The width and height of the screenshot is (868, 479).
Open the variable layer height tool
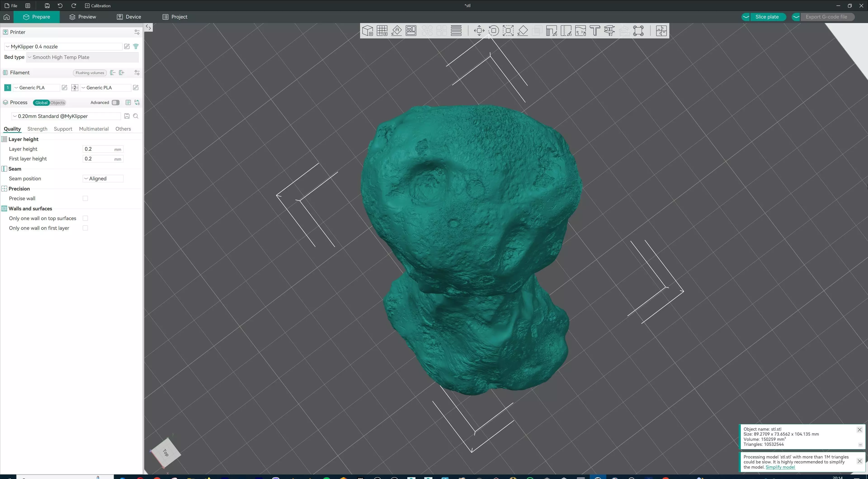pyautogui.click(x=456, y=31)
